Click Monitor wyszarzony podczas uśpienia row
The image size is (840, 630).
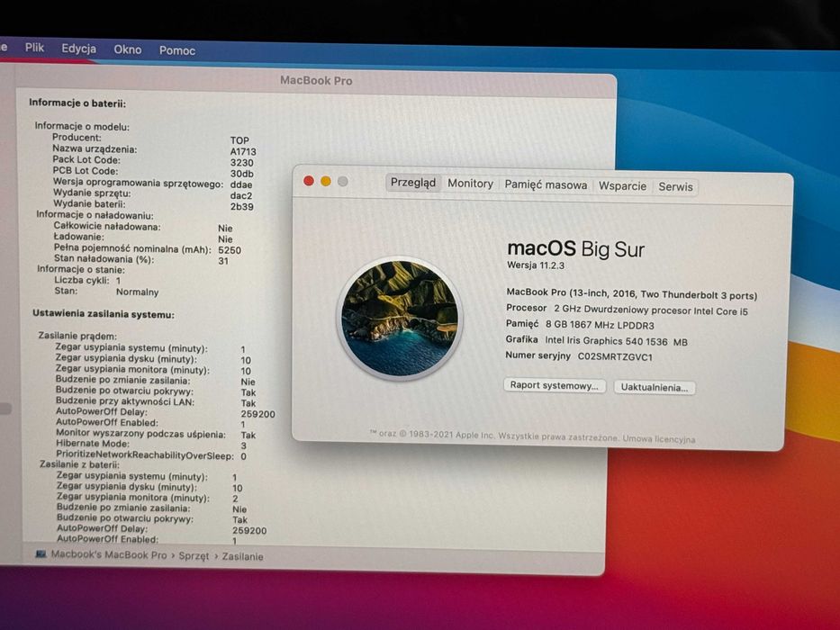(156, 434)
